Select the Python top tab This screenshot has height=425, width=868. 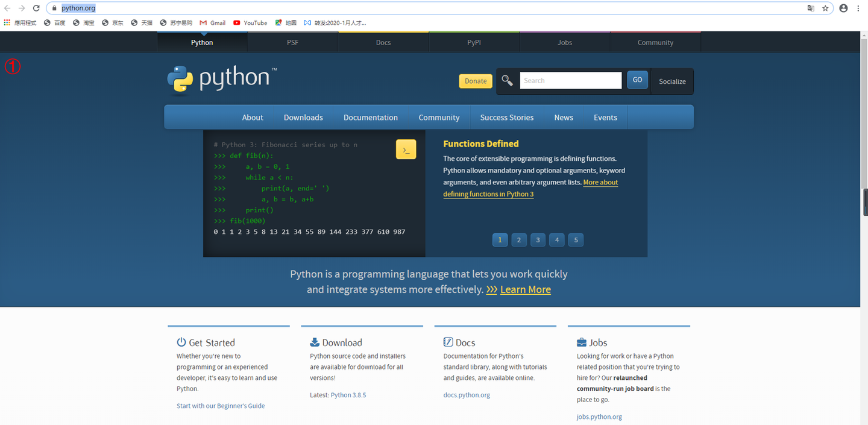pyautogui.click(x=202, y=42)
